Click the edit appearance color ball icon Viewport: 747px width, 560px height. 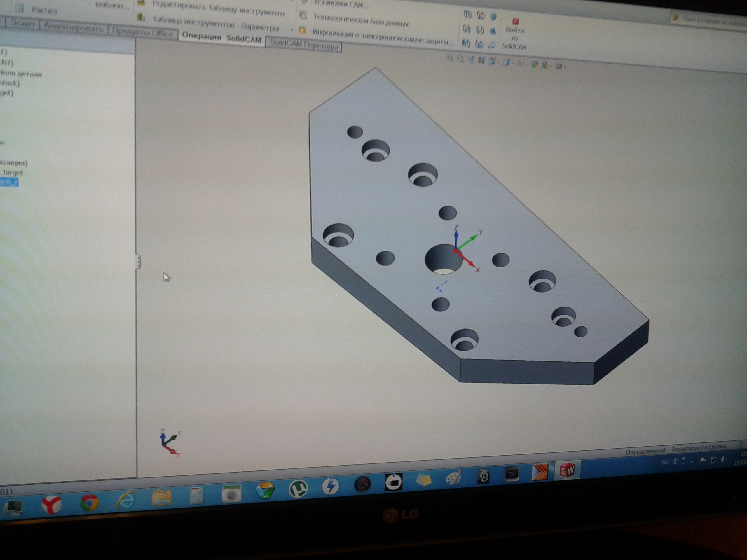click(x=534, y=64)
